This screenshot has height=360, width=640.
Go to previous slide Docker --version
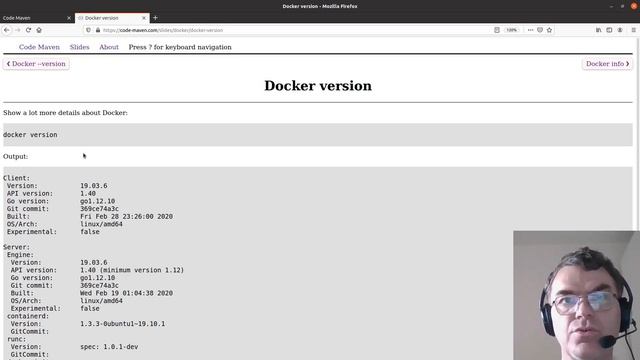[x=36, y=64]
